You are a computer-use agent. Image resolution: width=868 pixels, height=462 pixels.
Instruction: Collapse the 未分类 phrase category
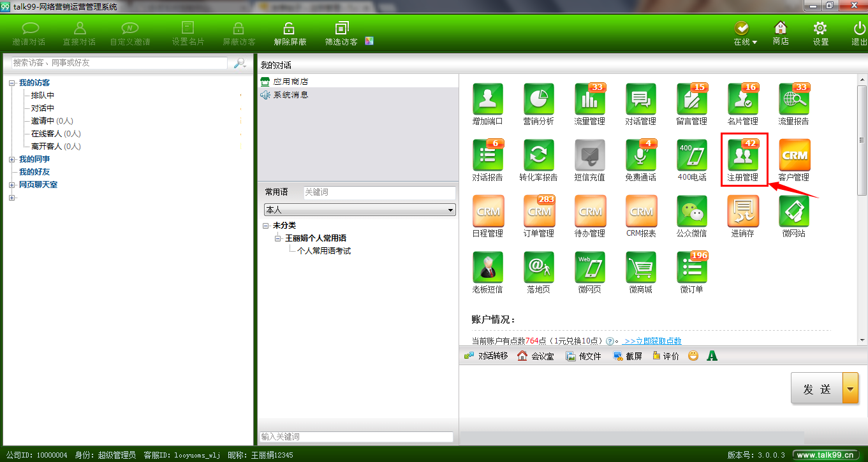(266, 226)
